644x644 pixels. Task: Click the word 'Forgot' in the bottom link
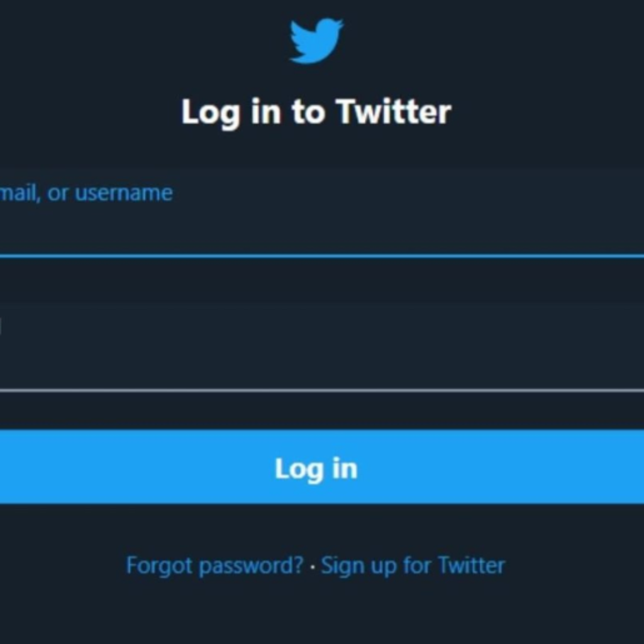click(x=159, y=567)
